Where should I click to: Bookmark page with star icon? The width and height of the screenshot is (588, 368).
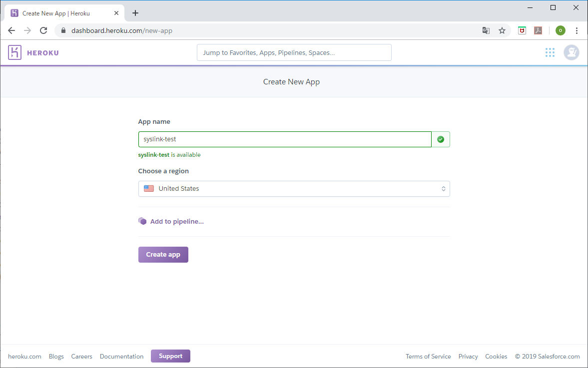(x=502, y=31)
